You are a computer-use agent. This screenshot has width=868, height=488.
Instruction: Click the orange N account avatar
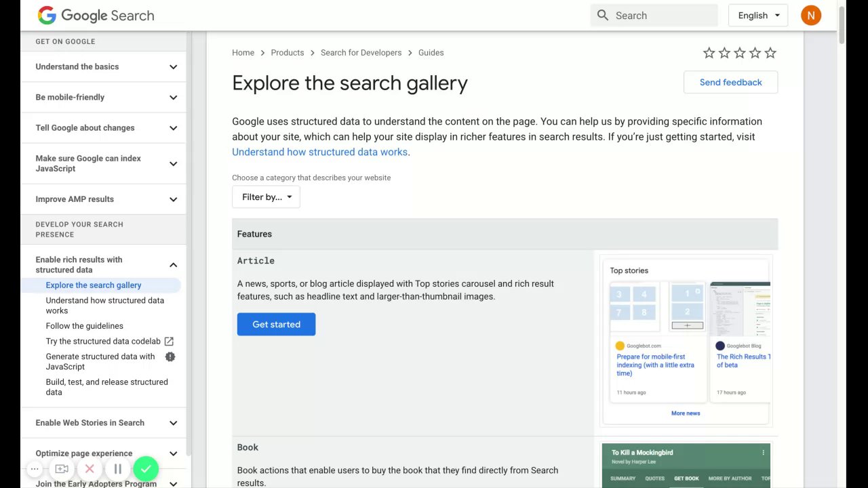[810, 15]
